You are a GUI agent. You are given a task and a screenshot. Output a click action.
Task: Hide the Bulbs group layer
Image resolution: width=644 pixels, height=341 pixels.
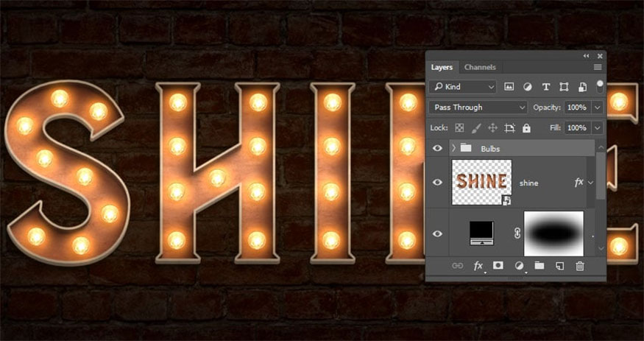tap(438, 148)
